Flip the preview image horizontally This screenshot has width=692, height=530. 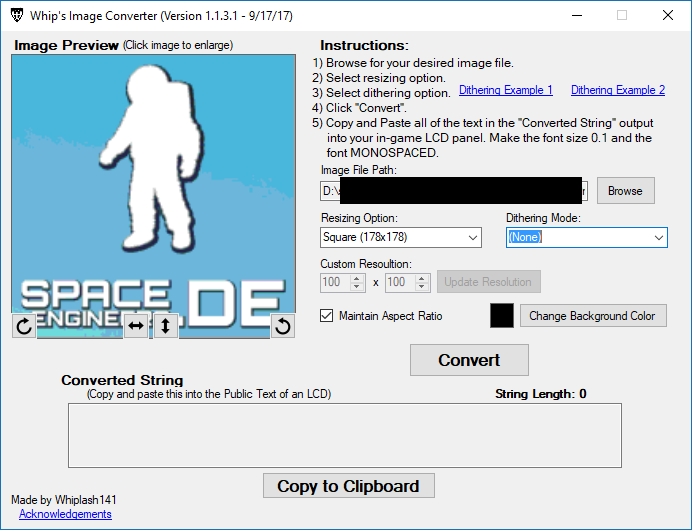[x=136, y=326]
